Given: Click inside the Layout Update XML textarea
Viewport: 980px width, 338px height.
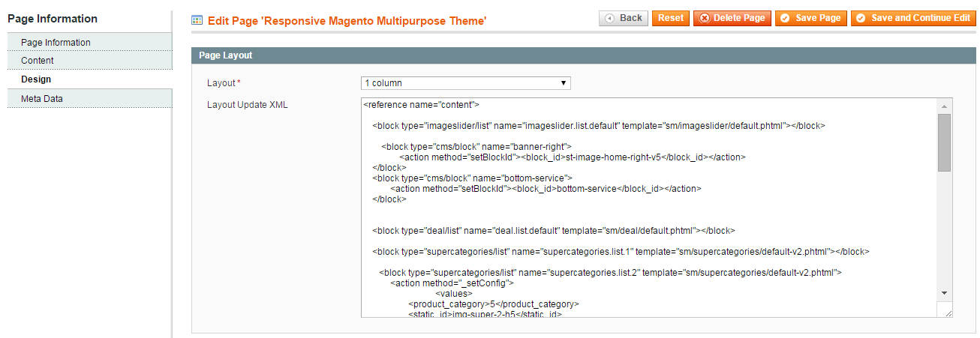Looking at the screenshot, I should coord(649,207).
